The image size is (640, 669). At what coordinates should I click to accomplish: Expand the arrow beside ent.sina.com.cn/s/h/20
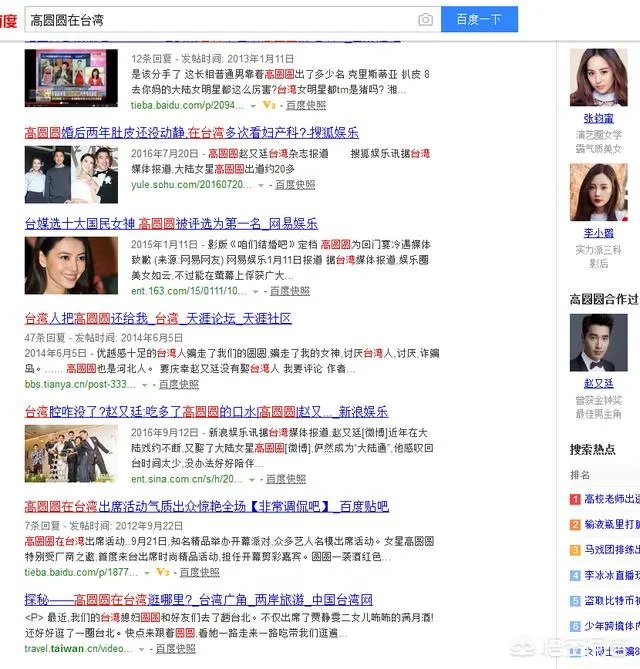(x=252, y=480)
